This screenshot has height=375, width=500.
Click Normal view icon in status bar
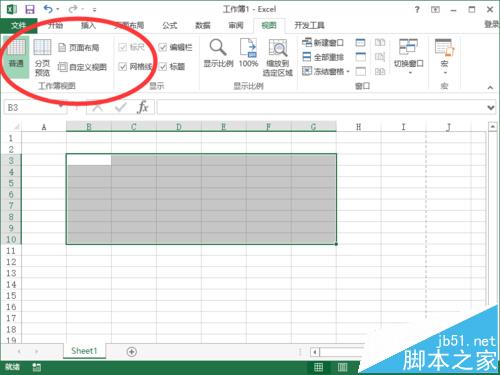(318, 367)
